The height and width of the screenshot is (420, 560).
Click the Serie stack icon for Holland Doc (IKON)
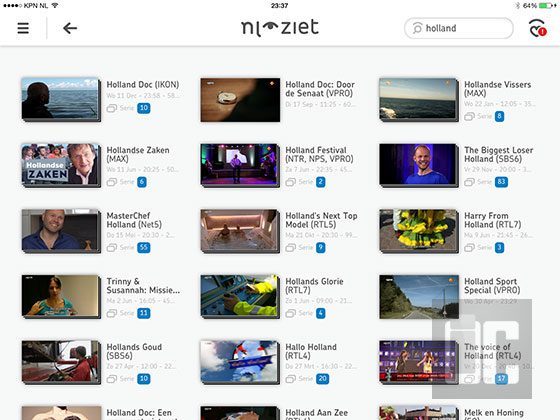[x=112, y=108]
